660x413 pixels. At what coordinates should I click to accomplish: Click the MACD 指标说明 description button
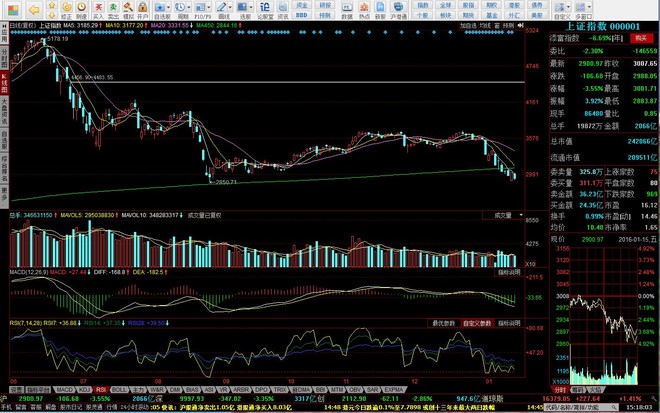coord(509,273)
